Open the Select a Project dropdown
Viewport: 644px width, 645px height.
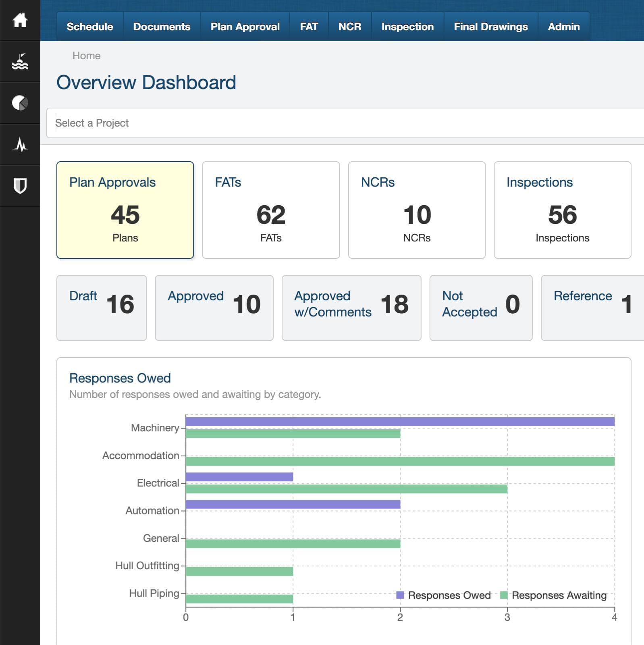coord(345,123)
